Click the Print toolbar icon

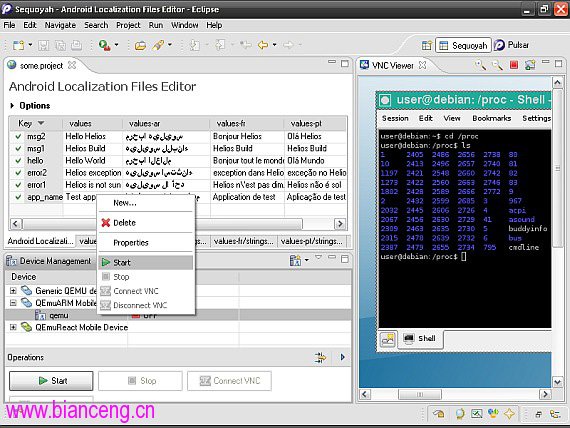point(76,45)
